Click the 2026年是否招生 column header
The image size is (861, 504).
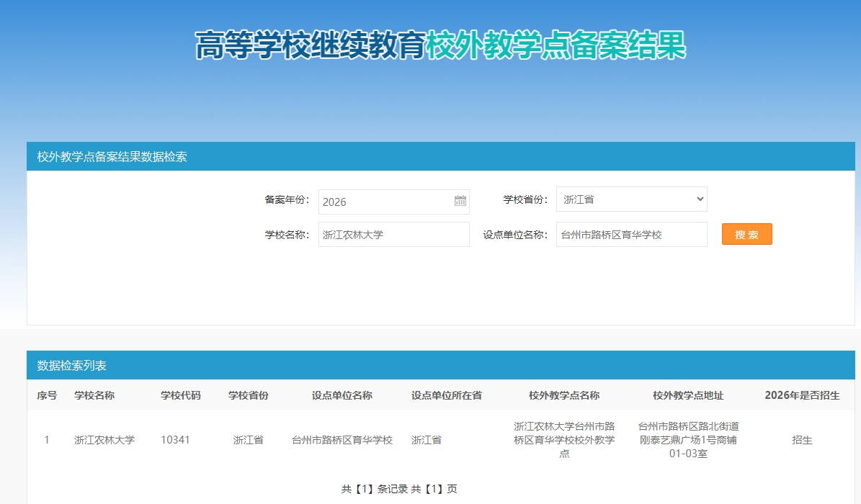(802, 395)
